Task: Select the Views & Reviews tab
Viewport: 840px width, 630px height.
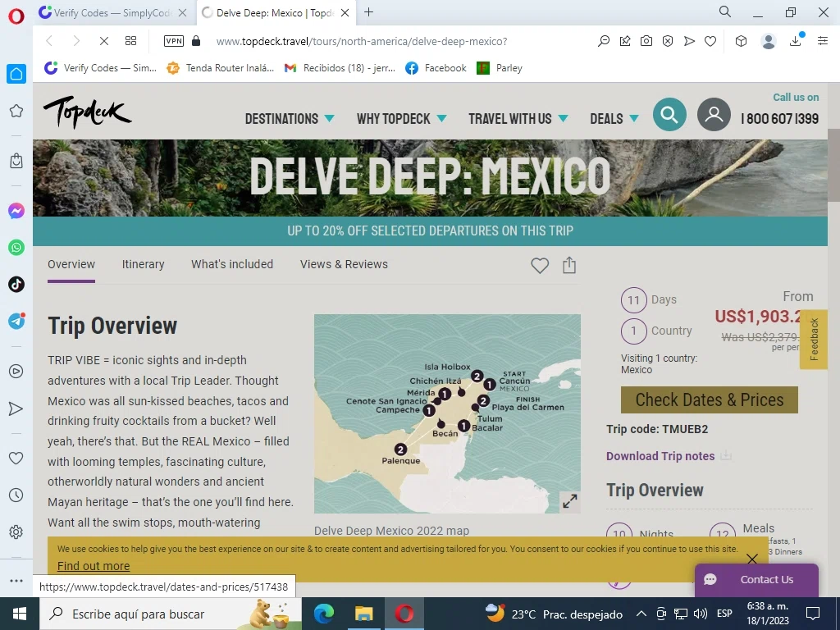Action: 344,264
